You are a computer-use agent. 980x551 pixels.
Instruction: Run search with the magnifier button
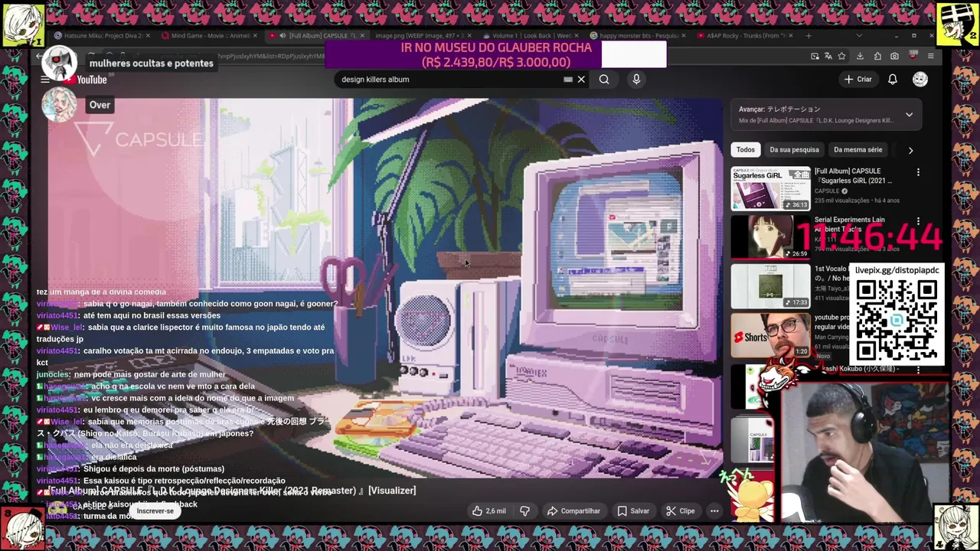coord(604,80)
